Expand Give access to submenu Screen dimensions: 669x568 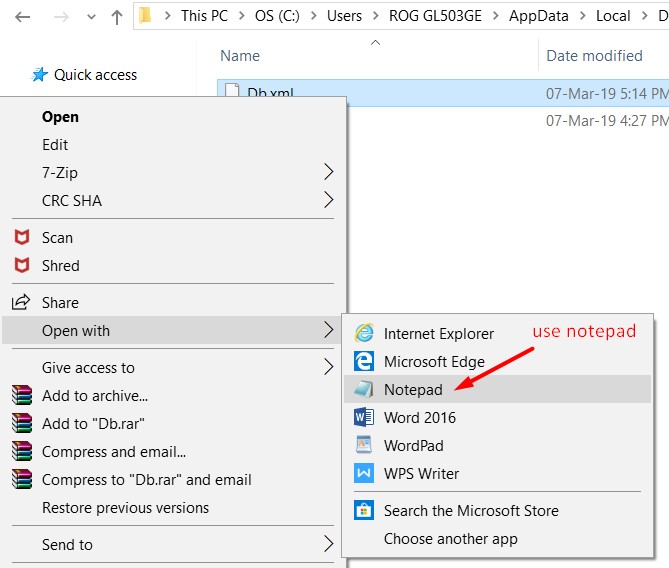(x=88, y=367)
